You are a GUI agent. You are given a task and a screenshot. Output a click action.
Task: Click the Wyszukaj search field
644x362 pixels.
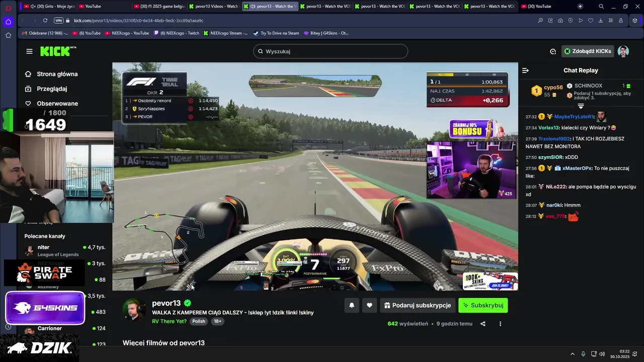tap(331, 51)
